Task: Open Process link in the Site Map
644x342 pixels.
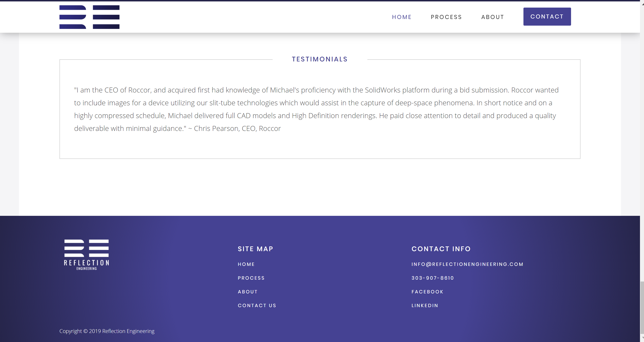Action: pyautogui.click(x=251, y=278)
